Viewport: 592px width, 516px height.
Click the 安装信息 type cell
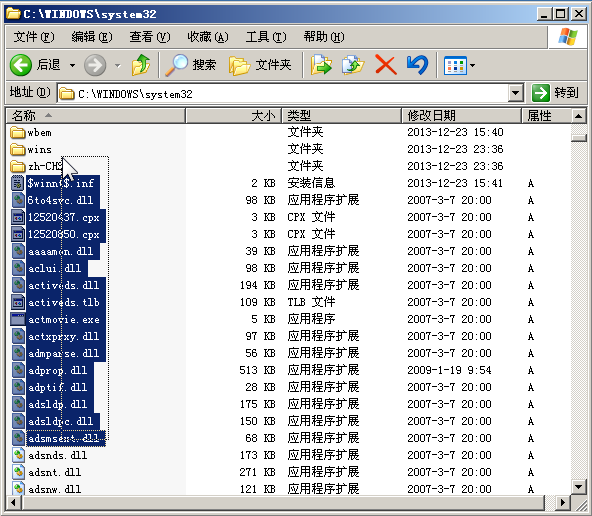point(311,183)
